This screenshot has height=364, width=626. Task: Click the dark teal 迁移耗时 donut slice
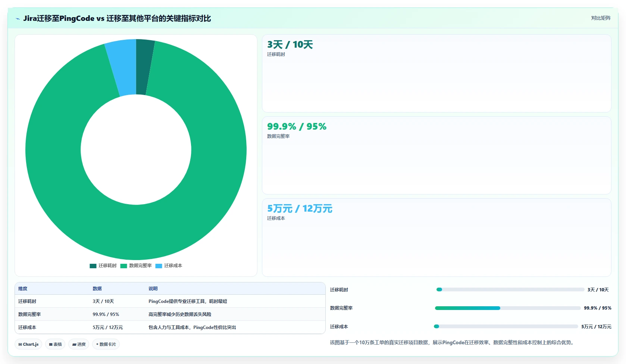[x=144, y=67]
